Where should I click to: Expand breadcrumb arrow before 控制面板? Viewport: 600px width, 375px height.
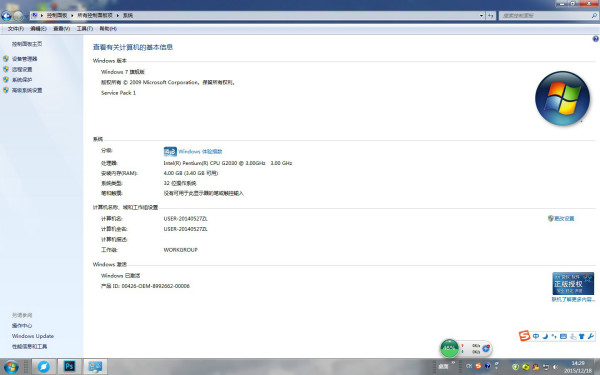coord(42,16)
